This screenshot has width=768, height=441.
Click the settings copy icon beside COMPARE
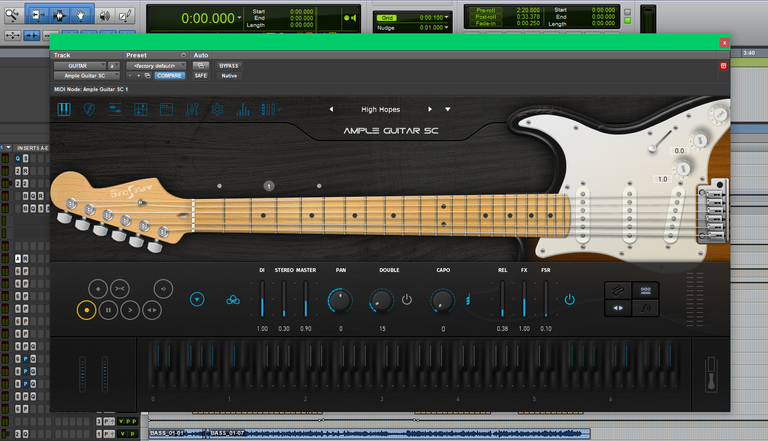point(147,75)
